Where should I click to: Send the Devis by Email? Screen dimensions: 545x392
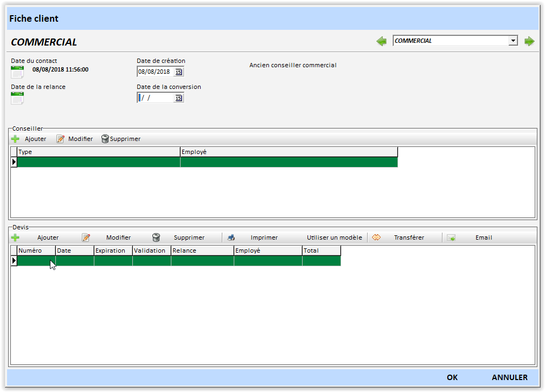470,237
